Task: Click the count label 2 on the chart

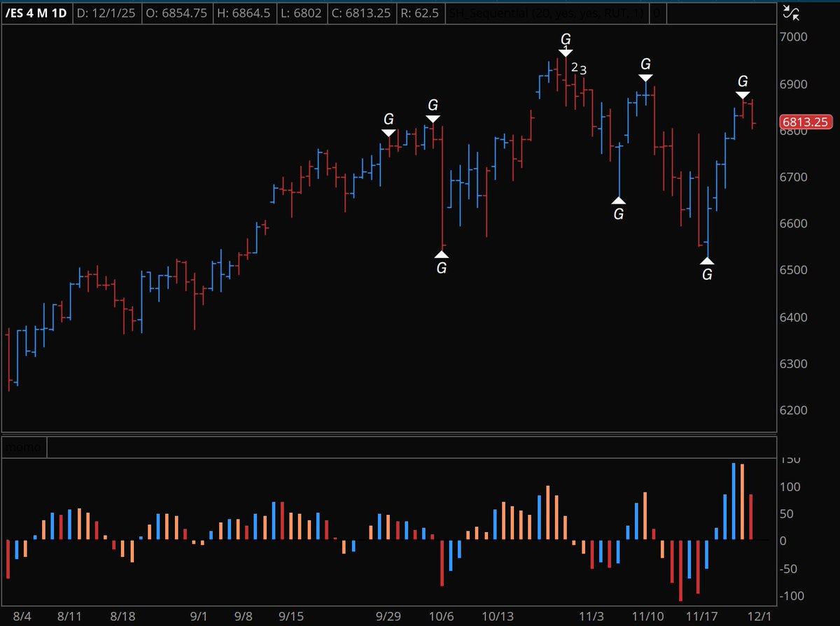Action: point(575,67)
